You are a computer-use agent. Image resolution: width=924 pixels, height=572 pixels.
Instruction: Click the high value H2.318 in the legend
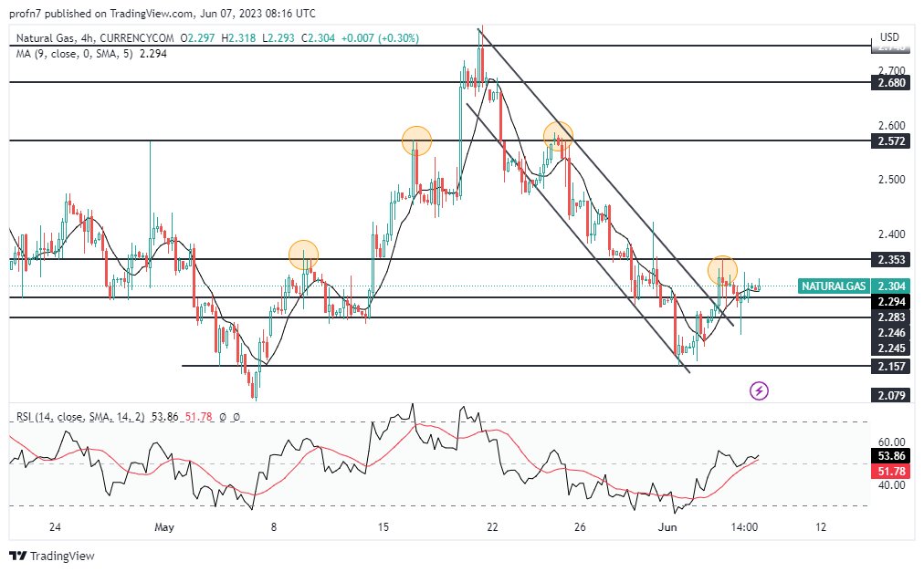(238, 38)
